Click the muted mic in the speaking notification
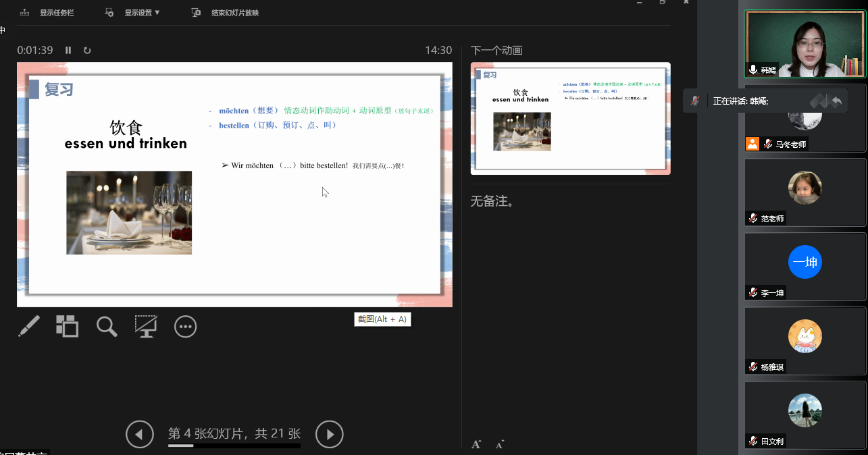 click(694, 101)
